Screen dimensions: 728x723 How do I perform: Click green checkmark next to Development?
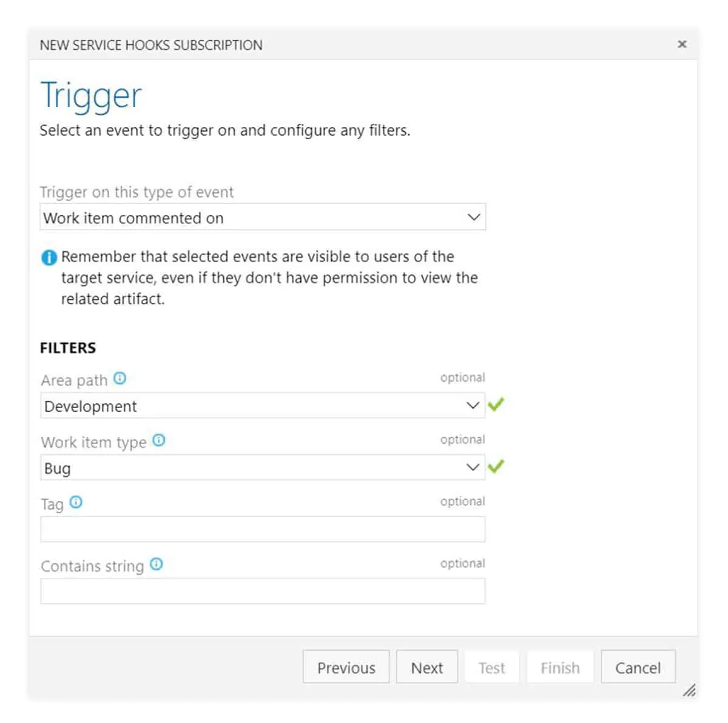coord(496,404)
